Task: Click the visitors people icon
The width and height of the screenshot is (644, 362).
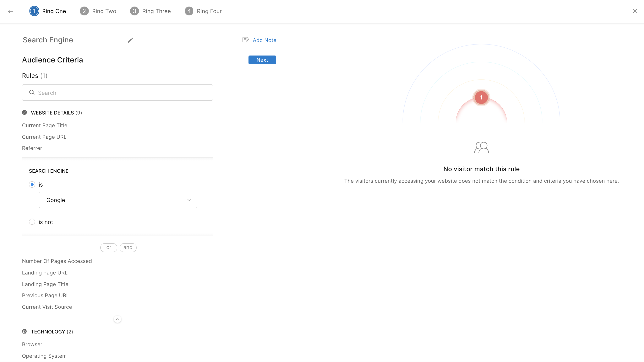Action: click(x=481, y=147)
